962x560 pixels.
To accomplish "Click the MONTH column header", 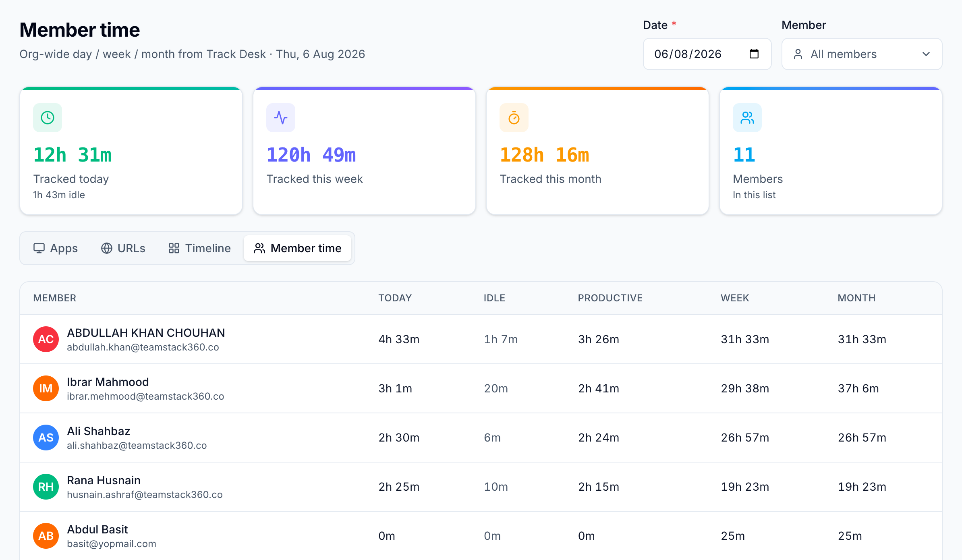I will 856,298.
